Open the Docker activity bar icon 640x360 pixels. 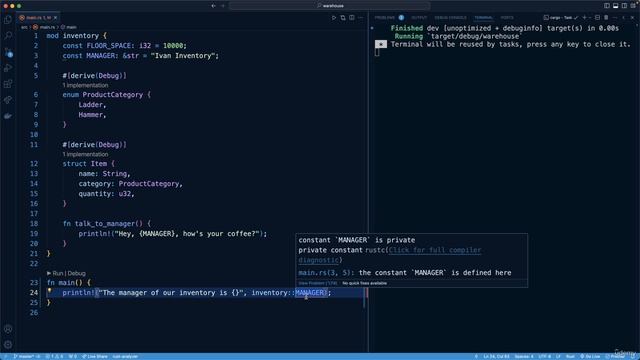8,116
